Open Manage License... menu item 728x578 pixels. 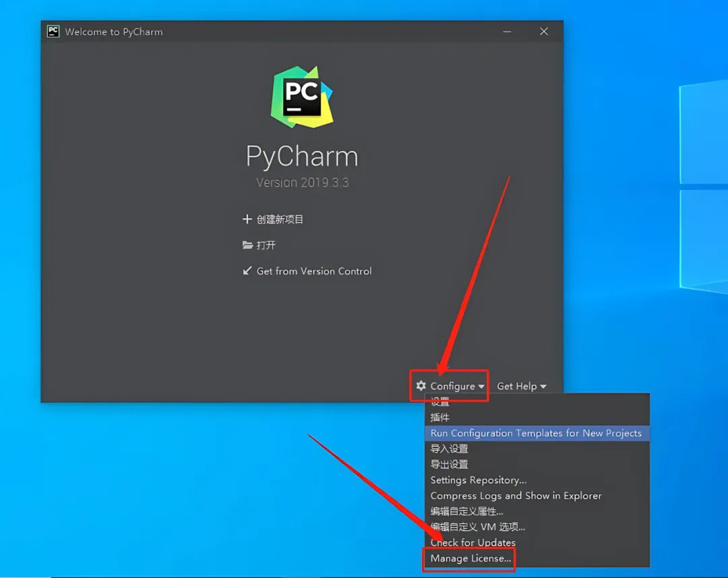click(x=537, y=558)
